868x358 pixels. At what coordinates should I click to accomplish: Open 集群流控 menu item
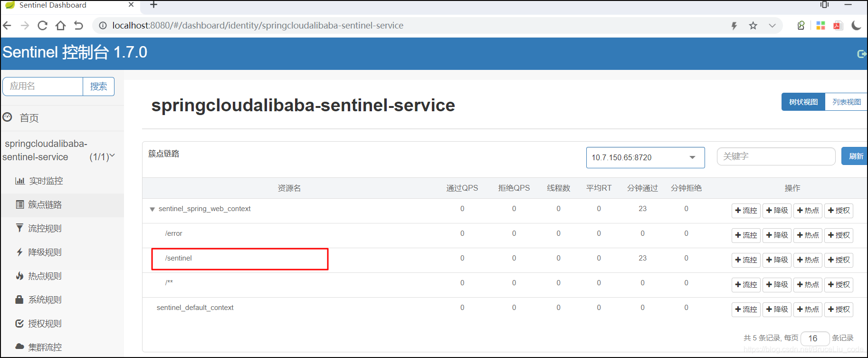tap(45, 347)
